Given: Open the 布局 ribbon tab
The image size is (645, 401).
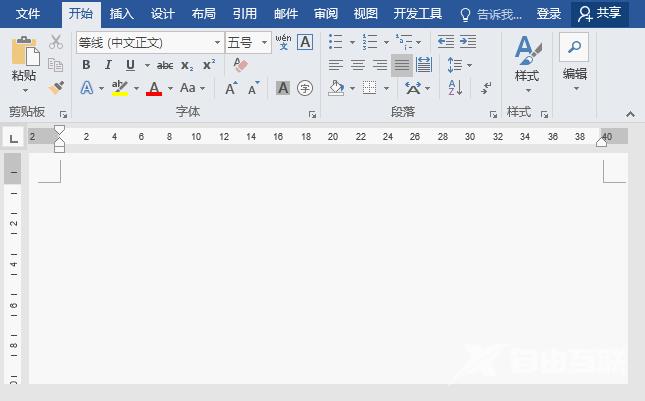Looking at the screenshot, I should point(203,14).
